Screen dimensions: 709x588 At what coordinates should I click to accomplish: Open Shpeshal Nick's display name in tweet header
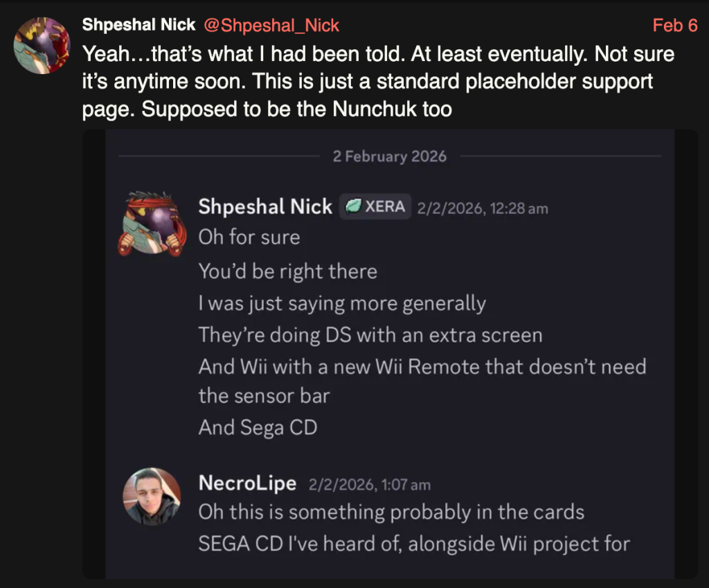point(138,26)
